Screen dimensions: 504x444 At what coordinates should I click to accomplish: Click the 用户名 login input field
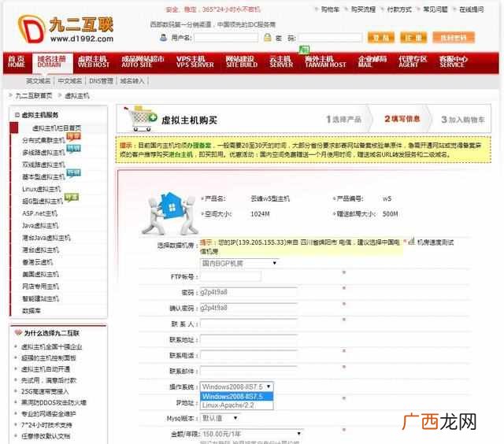(226, 38)
